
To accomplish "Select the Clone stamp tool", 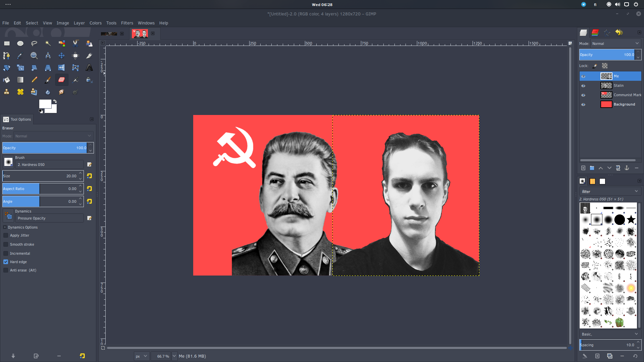I will (7, 92).
